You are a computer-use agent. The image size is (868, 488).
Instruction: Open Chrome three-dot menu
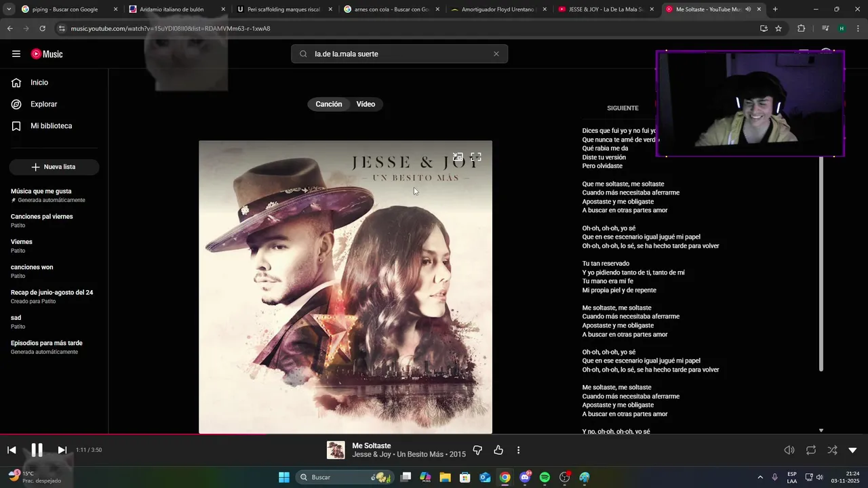click(x=858, y=28)
